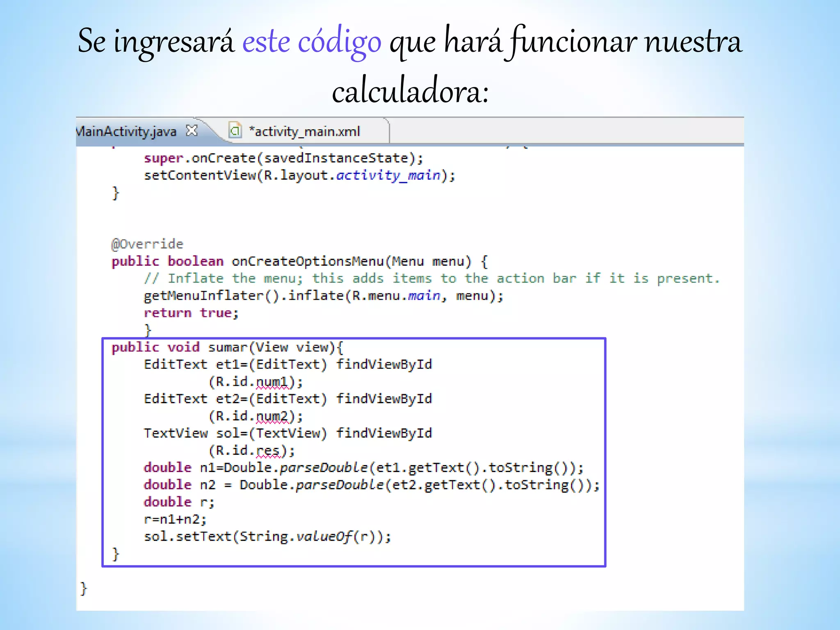Click the line 'super.onCreate(savedInstanceState);'
Screen dimensions: 840x630
pyautogui.click(x=283, y=158)
